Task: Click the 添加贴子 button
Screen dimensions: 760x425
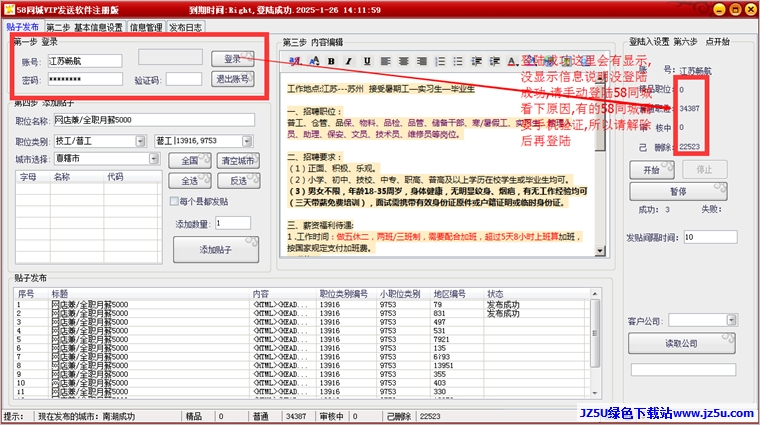Action: click(216, 250)
